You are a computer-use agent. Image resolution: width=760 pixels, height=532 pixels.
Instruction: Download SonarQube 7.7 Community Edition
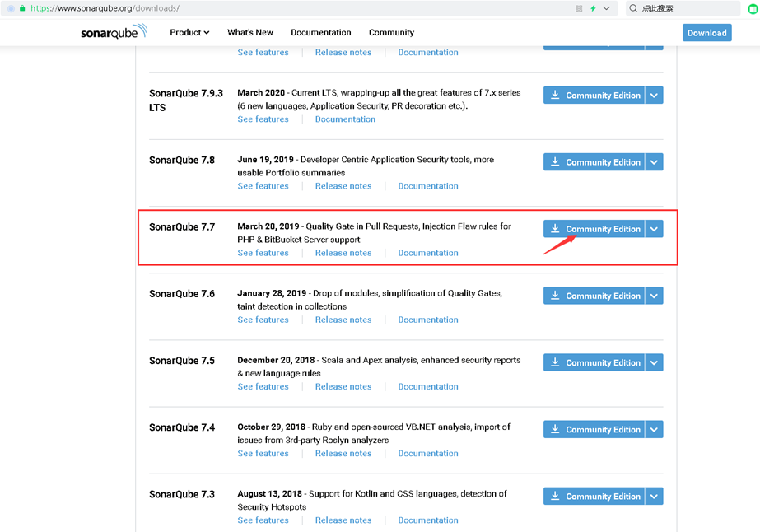click(x=594, y=230)
